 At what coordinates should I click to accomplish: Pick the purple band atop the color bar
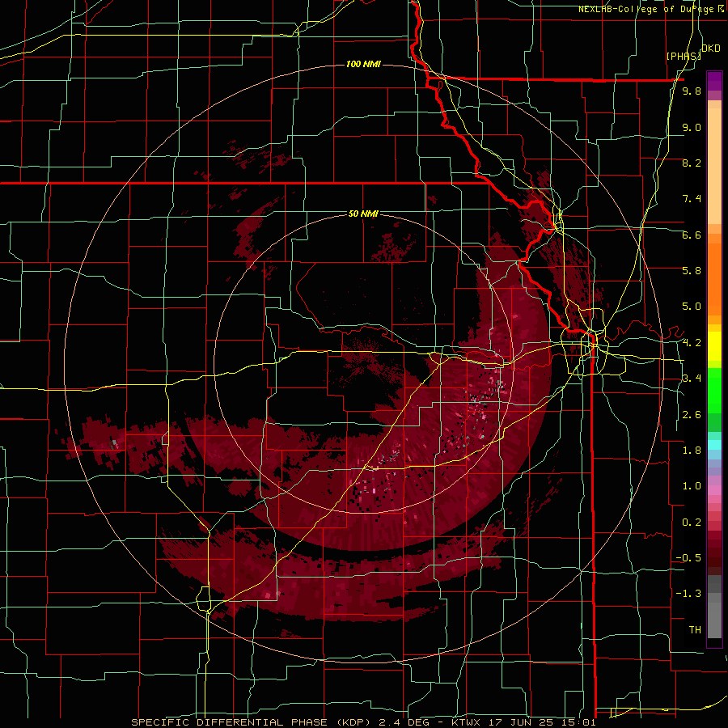click(714, 81)
